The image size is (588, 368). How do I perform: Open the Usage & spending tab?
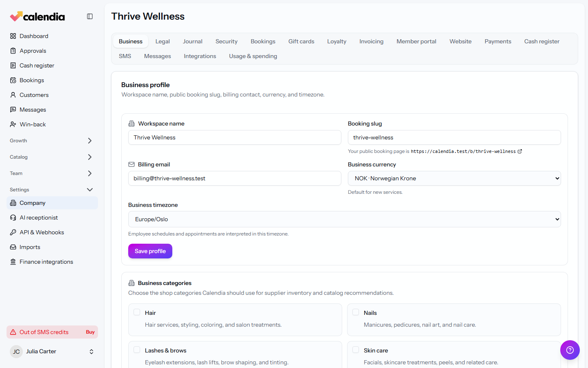[253, 56]
